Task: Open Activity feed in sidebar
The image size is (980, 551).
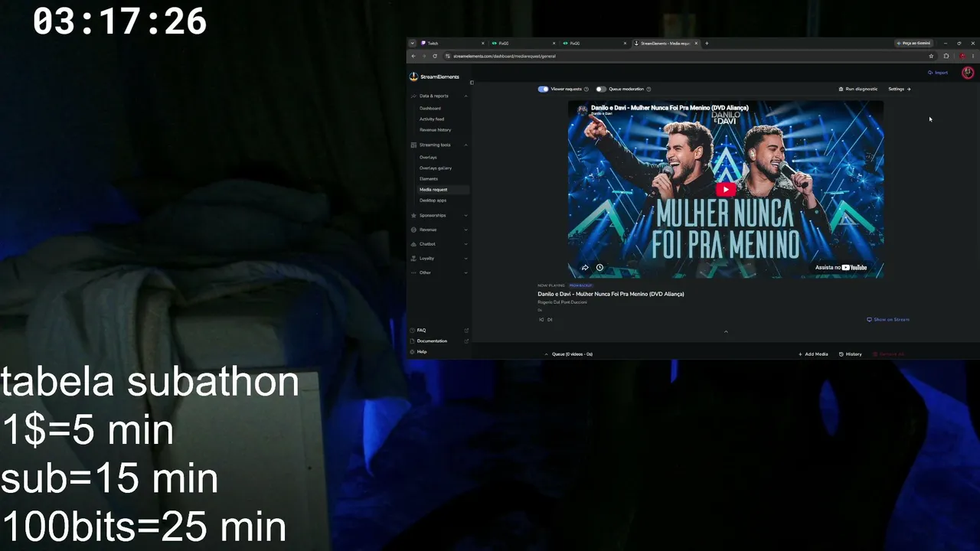Action: coord(432,119)
